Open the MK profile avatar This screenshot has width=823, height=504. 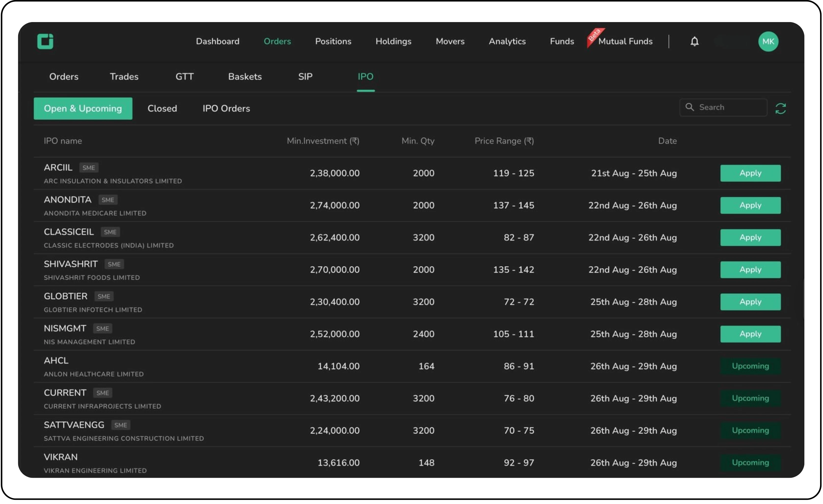tap(769, 41)
